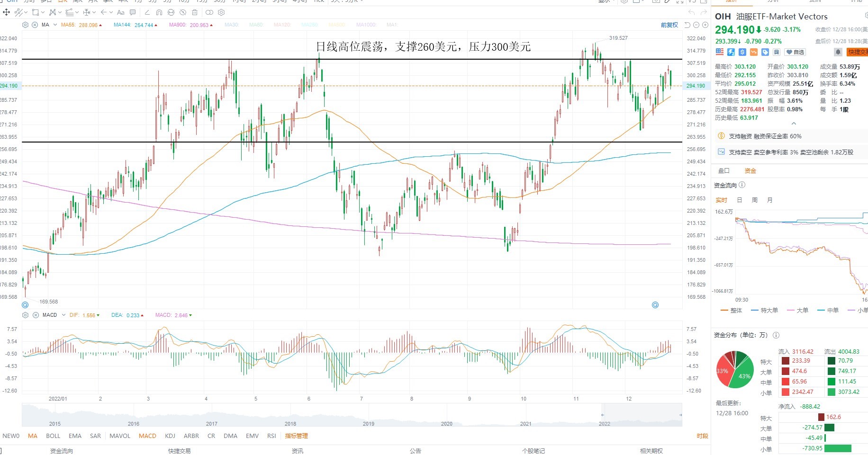Show info about 资金分布
The image size is (868, 455).
[776, 335]
